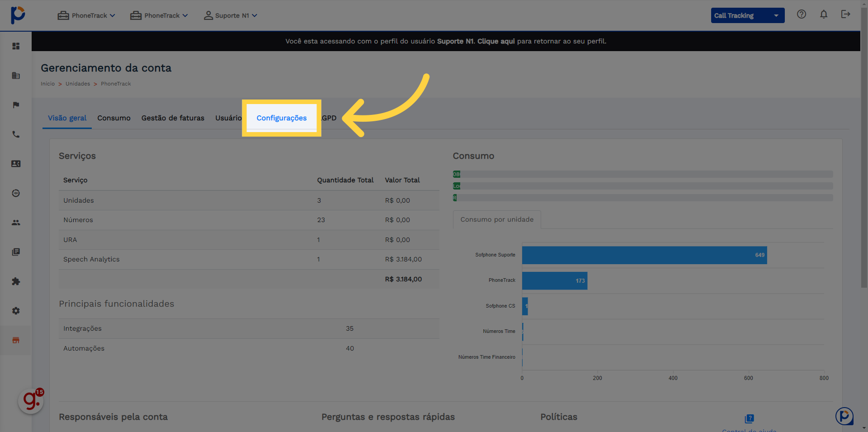Screen dimensions: 868x432
Task: Click the Automações count 40
Action: tap(350, 348)
